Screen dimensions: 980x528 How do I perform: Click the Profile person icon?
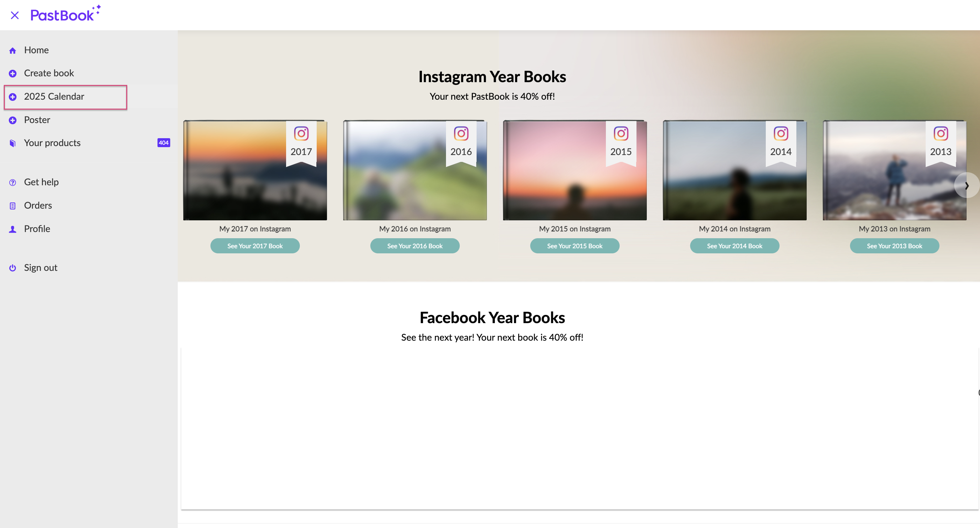13,229
